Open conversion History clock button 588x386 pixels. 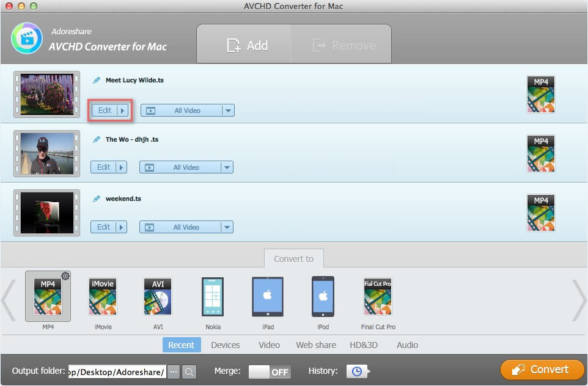pos(358,371)
